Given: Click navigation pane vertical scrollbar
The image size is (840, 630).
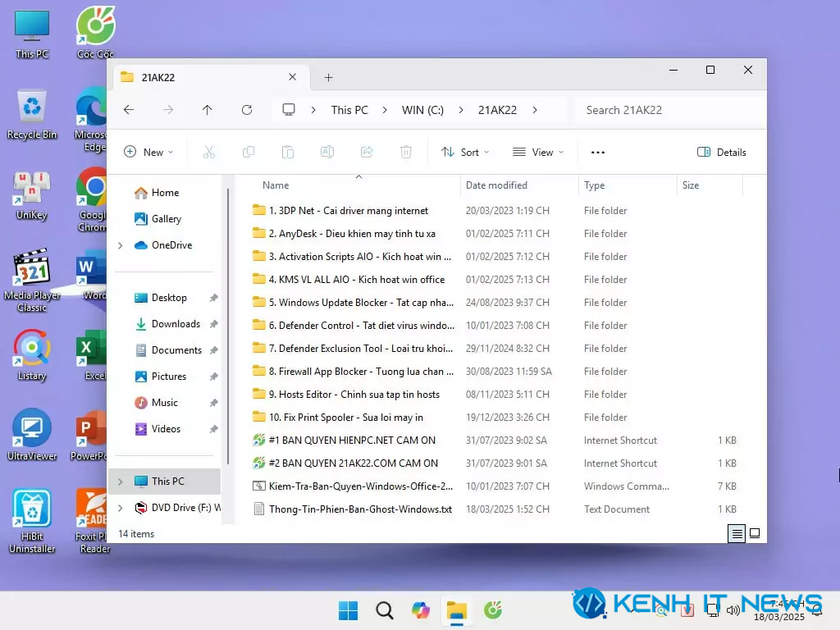Looking at the screenshot, I should (x=228, y=326).
